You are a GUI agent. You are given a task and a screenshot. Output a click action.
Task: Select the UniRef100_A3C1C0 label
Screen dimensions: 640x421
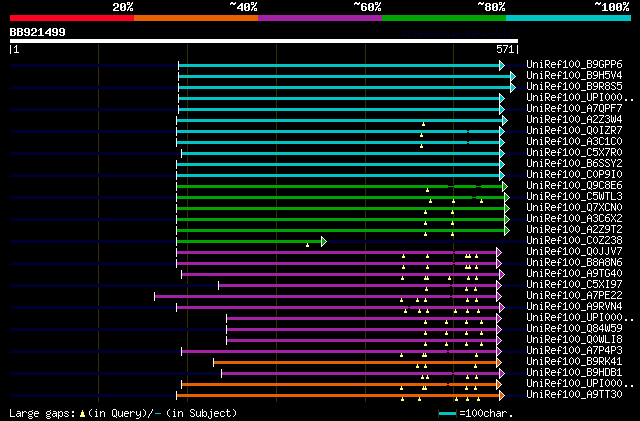pos(574,142)
